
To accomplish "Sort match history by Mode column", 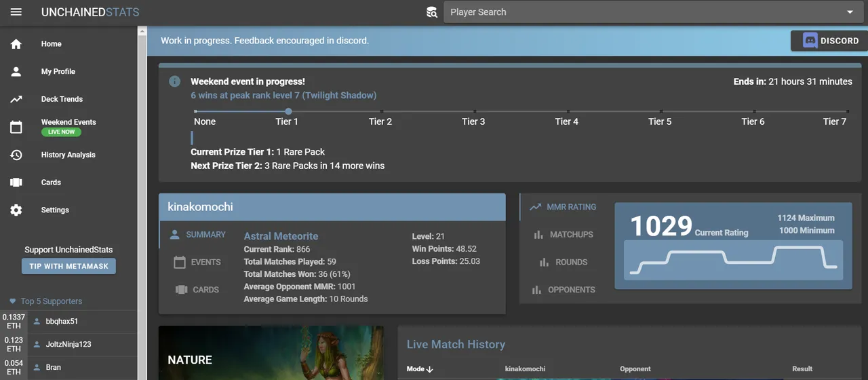I will click(420, 369).
